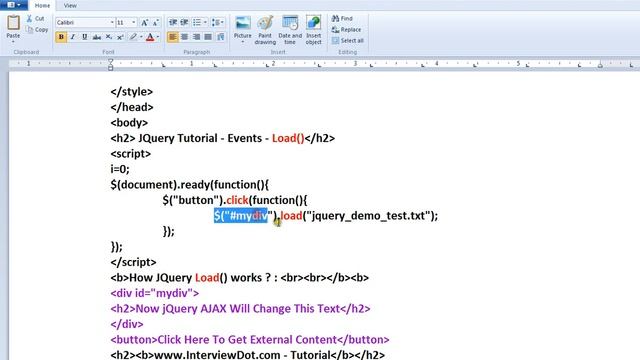Open the Paste options dropdown arrow

point(13,41)
